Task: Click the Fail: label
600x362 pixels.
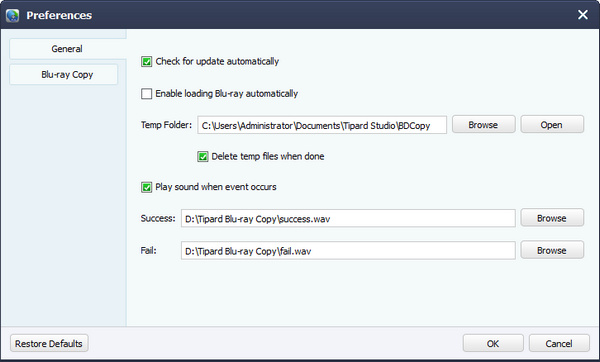Action: tap(148, 251)
